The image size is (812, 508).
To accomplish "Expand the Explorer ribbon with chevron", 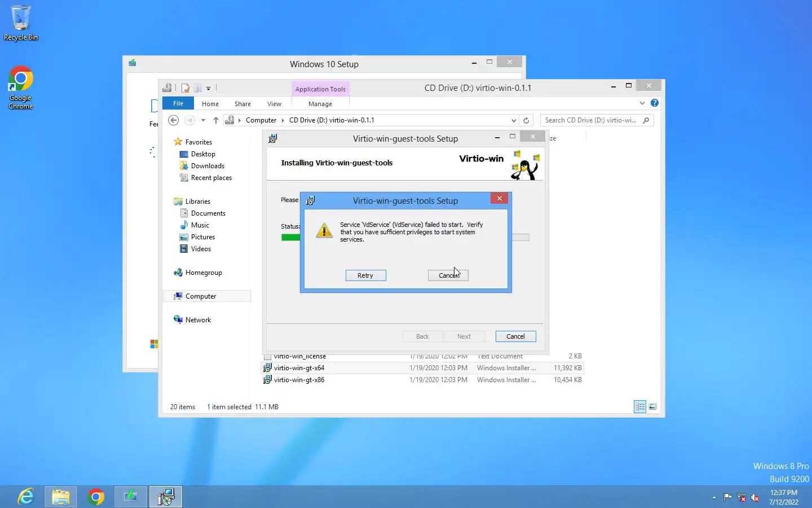I will coord(642,103).
